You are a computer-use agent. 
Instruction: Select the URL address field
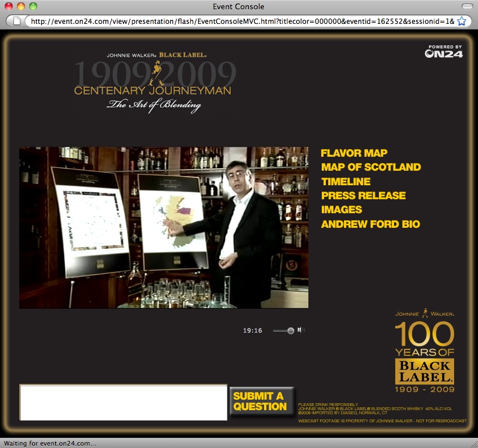239,21
